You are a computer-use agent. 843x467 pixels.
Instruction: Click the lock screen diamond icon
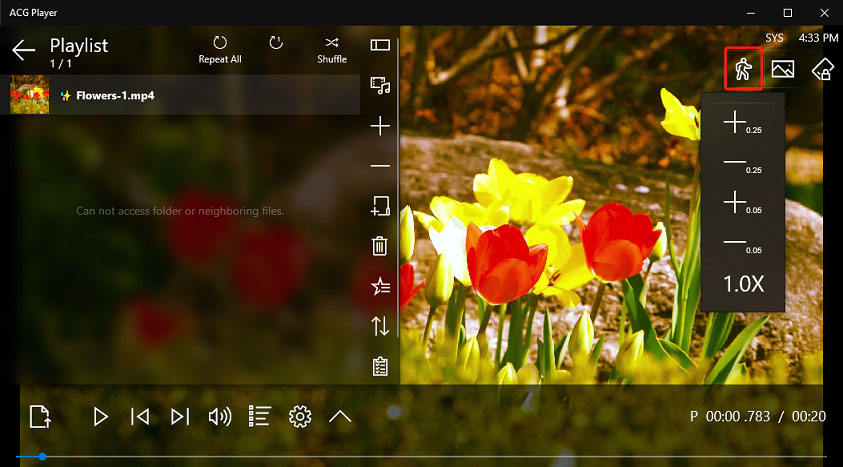[823, 69]
